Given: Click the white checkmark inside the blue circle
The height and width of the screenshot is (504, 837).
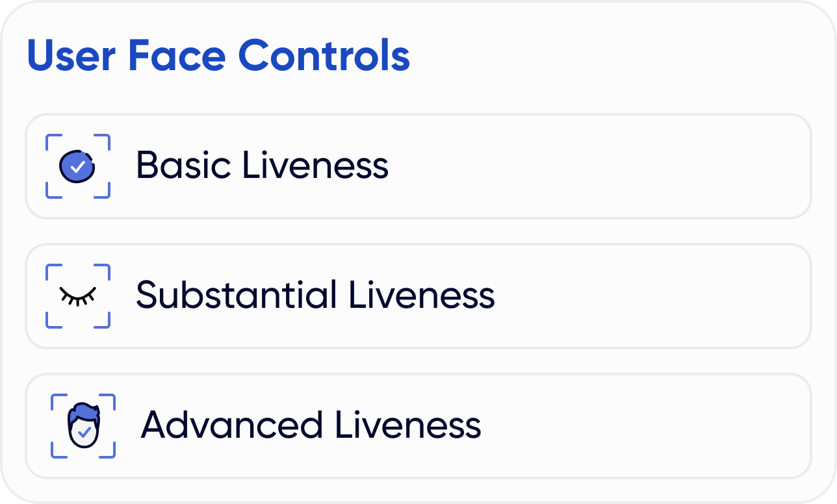Looking at the screenshot, I should pos(78,167).
